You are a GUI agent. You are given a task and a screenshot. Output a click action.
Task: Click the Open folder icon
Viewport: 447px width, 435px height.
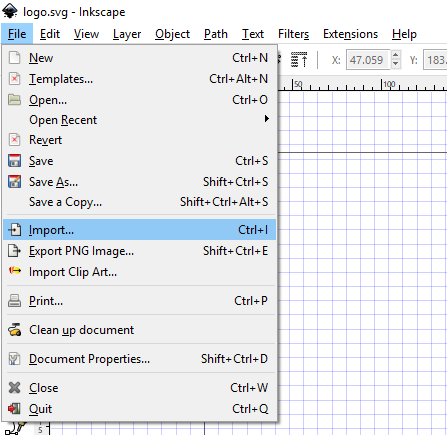pyautogui.click(x=14, y=100)
